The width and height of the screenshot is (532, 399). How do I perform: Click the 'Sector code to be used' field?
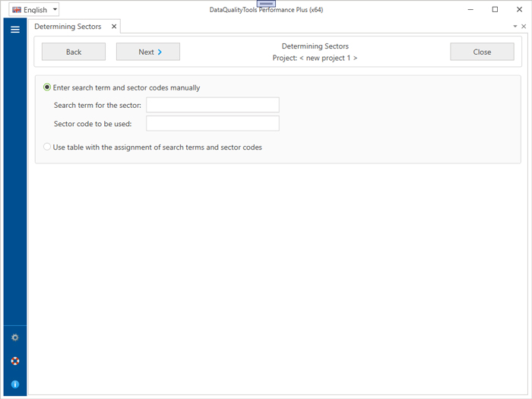click(x=212, y=123)
